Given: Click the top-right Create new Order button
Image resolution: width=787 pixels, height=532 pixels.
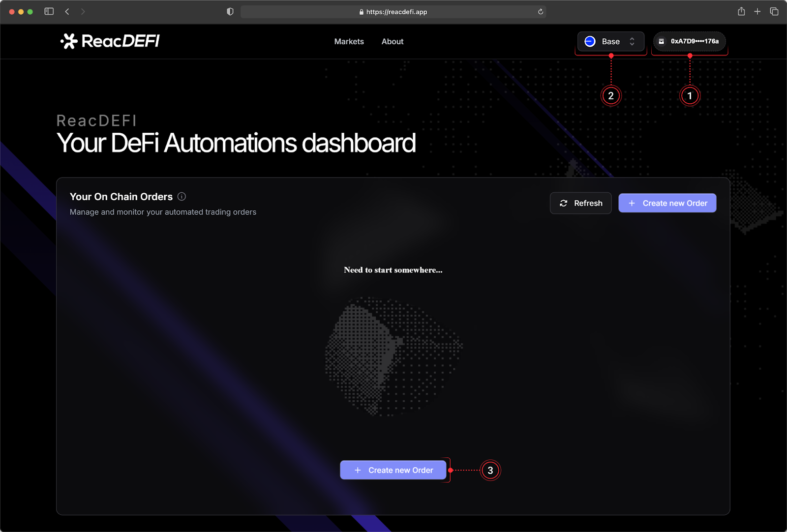Looking at the screenshot, I should click(x=667, y=203).
